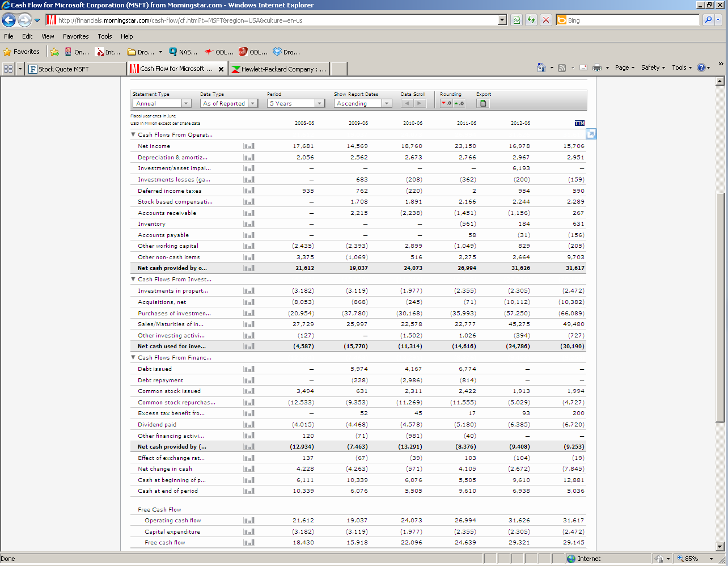Click the Compatibility View icon beside the address bar
728x566 pixels.
[517, 20]
